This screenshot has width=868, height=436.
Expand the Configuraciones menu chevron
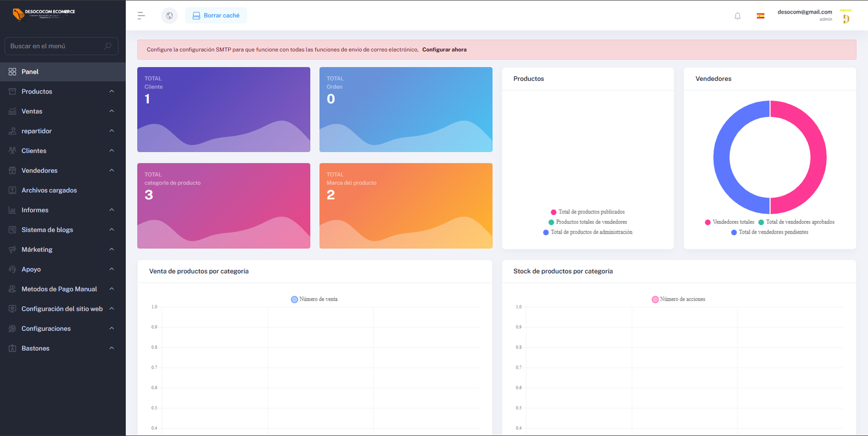[112, 328]
